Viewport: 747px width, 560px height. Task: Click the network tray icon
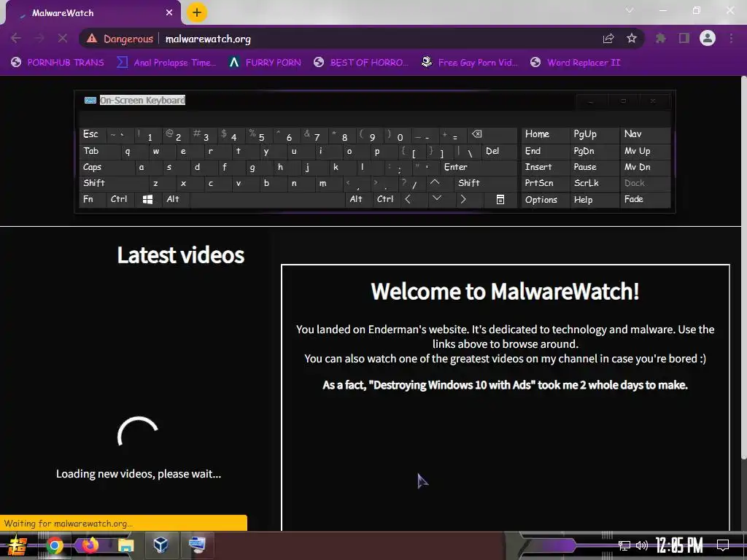624,545
